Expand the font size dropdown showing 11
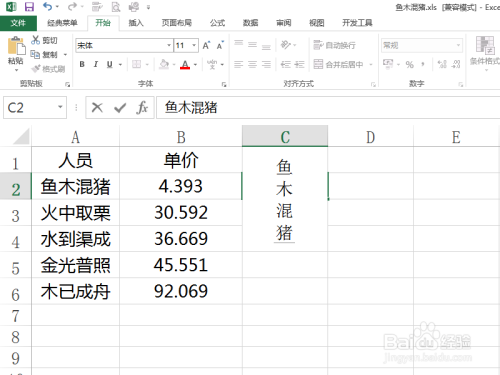This screenshot has height=375, width=500. [194, 45]
